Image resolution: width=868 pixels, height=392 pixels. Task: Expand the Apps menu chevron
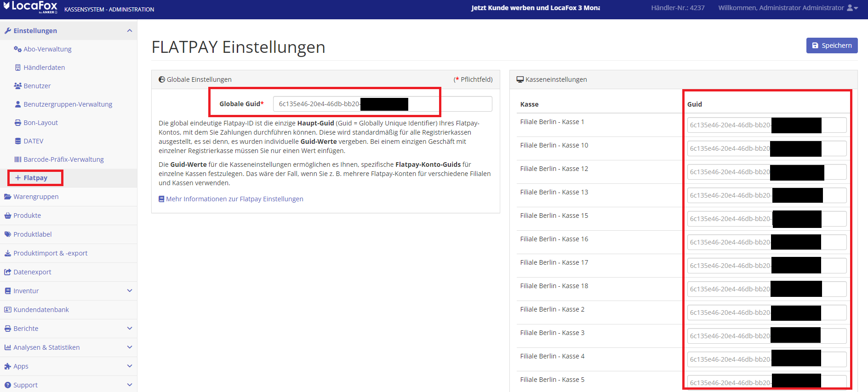tap(130, 366)
